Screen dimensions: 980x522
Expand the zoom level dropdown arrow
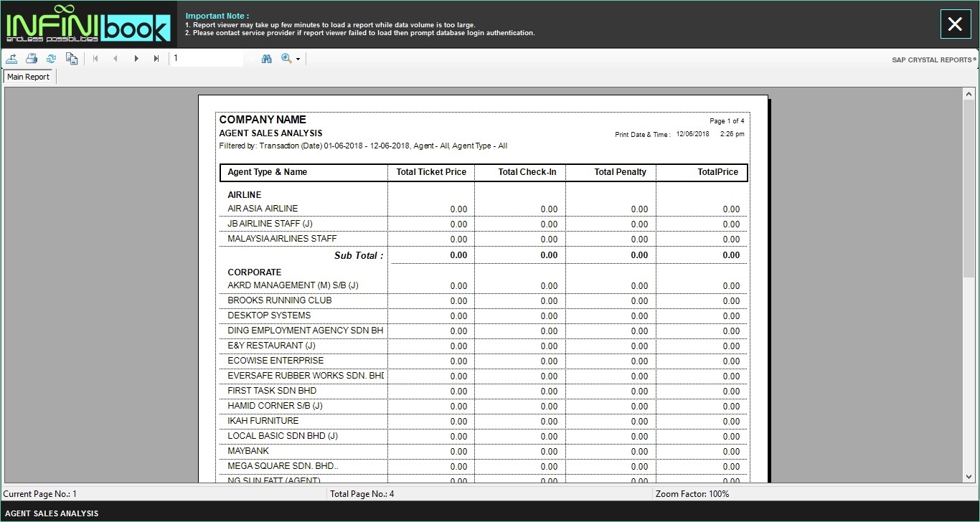click(298, 60)
